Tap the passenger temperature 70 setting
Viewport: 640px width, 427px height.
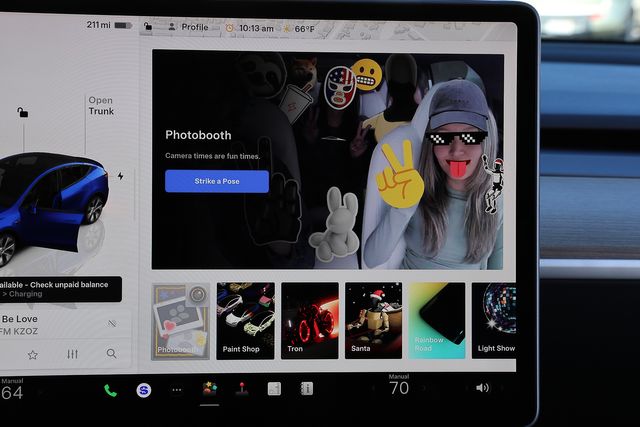(x=399, y=388)
